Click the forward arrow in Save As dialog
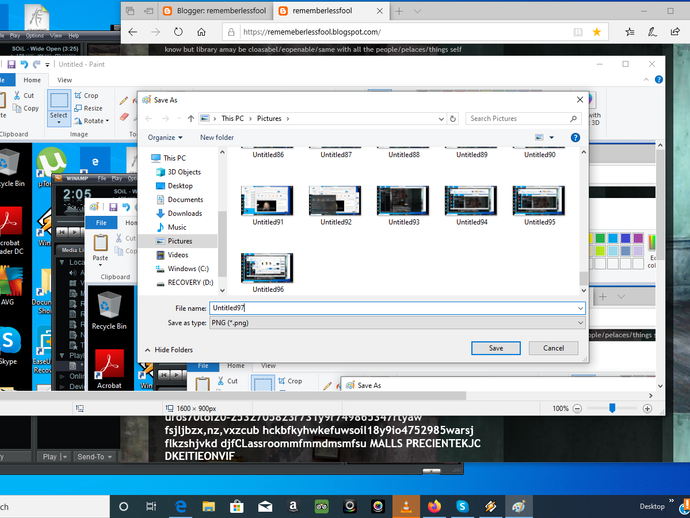Viewport: 690px width, 518px height. 165,118
